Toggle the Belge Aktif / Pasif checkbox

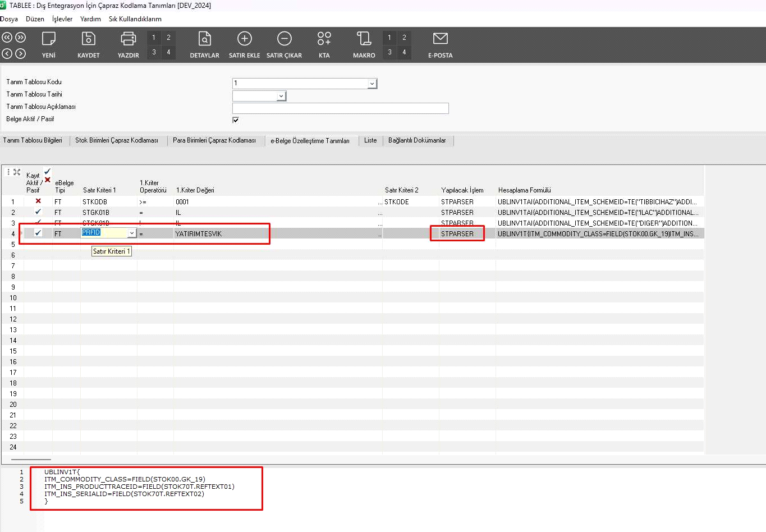click(x=236, y=120)
